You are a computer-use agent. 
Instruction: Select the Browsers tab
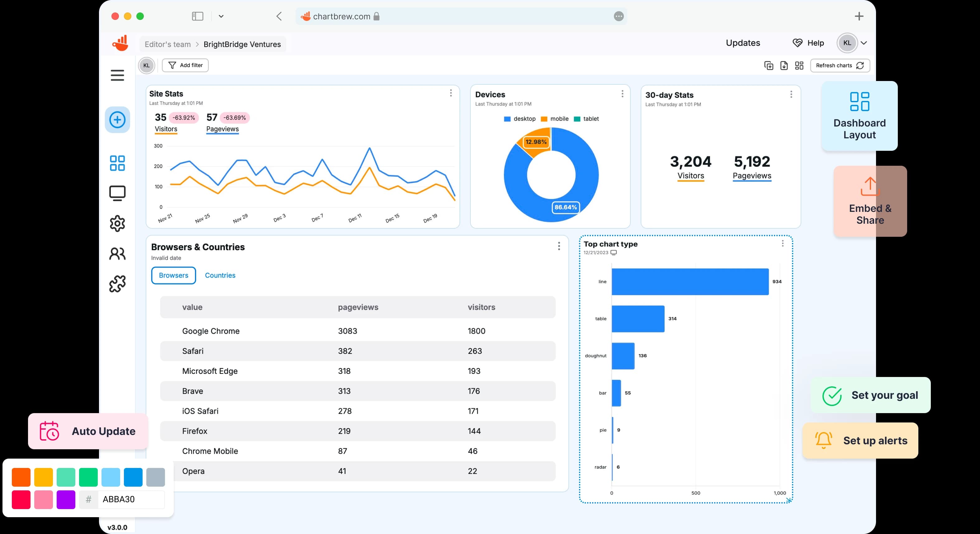[x=173, y=275]
